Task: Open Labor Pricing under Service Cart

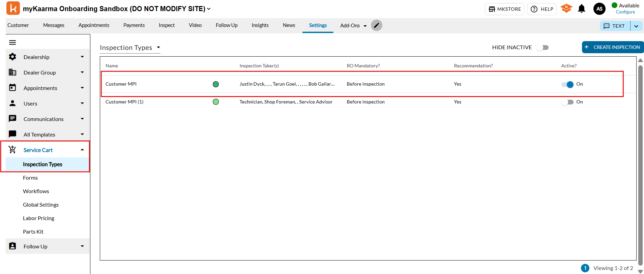Action: (x=38, y=218)
